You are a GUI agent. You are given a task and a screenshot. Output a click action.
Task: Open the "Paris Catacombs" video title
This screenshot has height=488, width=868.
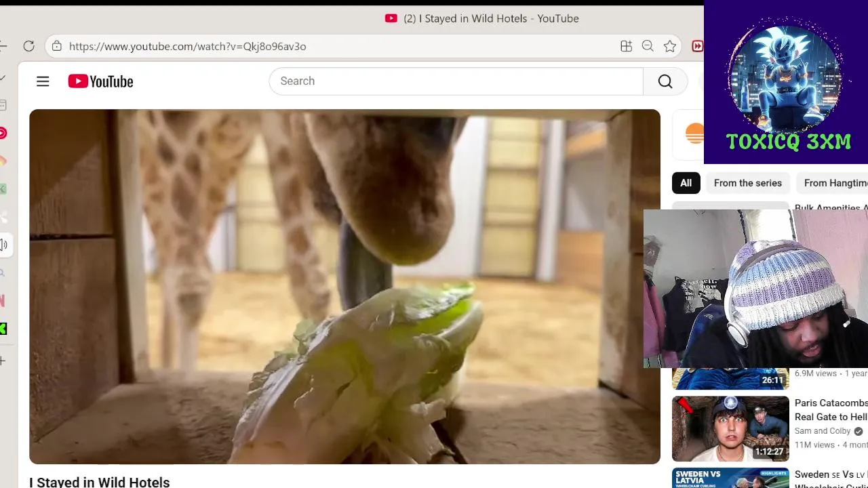pos(831,410)
